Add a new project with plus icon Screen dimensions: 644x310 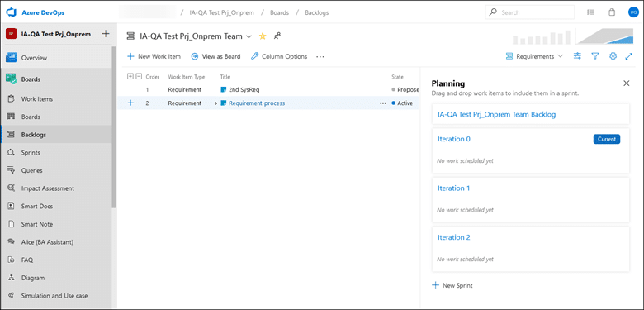106,34
